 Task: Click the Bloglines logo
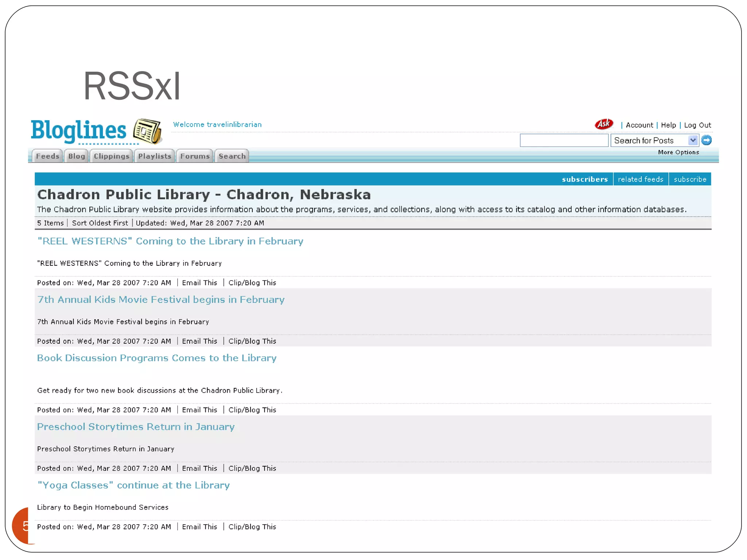click(x=78, y=131)
